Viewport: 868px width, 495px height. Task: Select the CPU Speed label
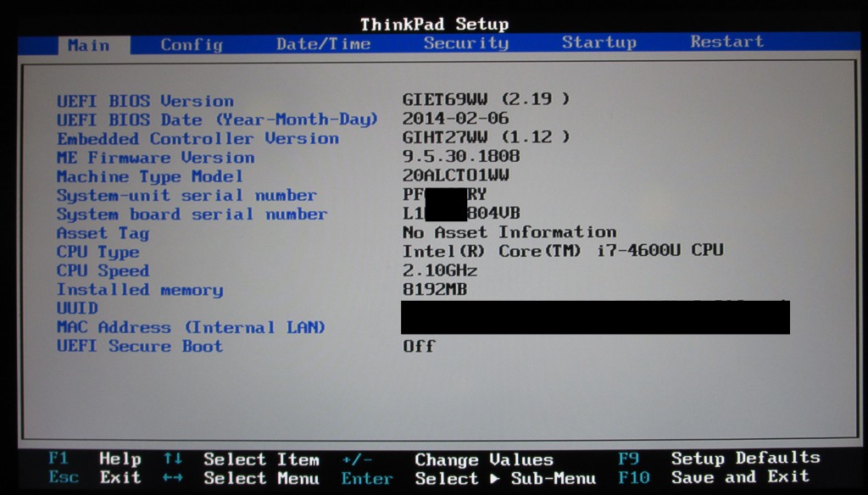pyautogui.click(x=103, y=270)
